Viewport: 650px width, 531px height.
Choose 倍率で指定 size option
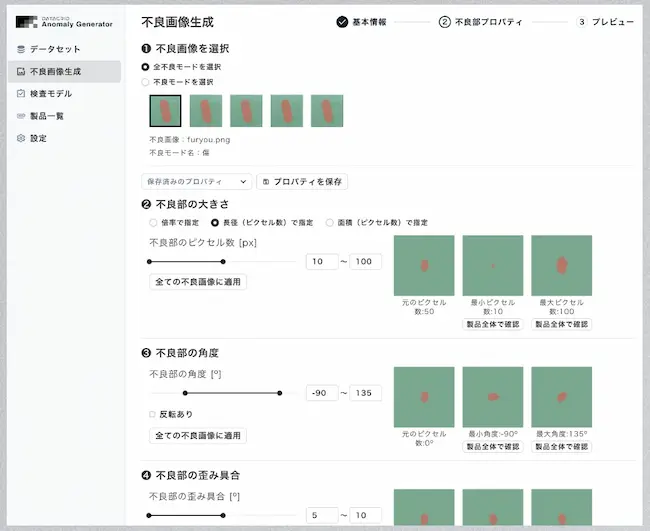click(x=153, y=222)
